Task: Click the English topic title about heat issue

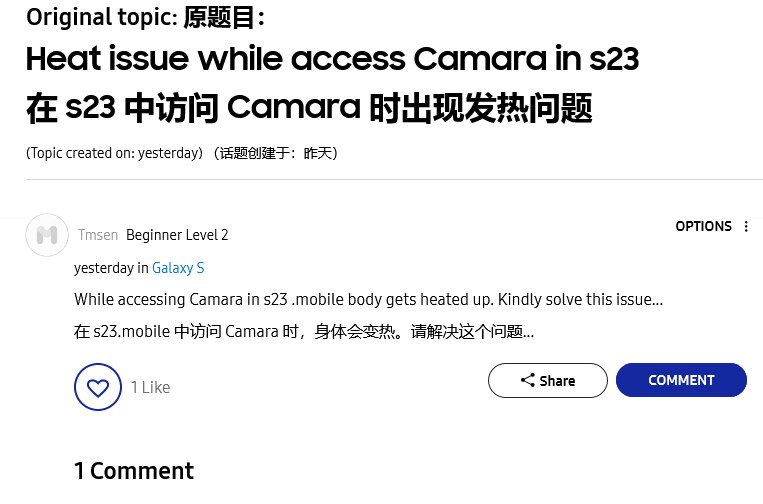Action: point(332,59)
